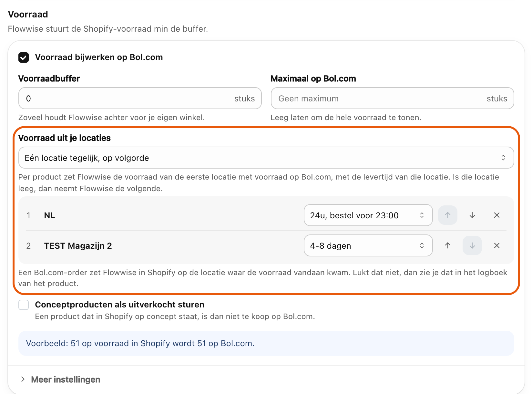The image size is (532, 394).
Task: Focus the Voorraadbuffer input field
Action: click(140, 98)
